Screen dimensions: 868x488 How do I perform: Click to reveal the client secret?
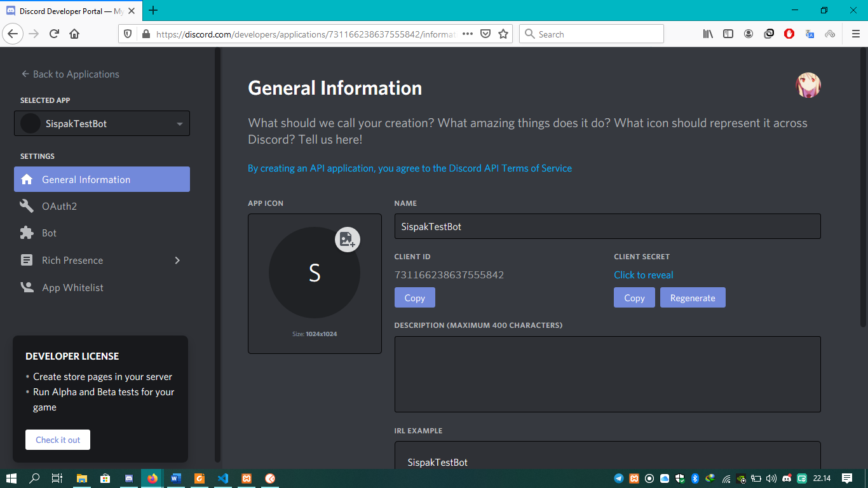click(644, 275)
